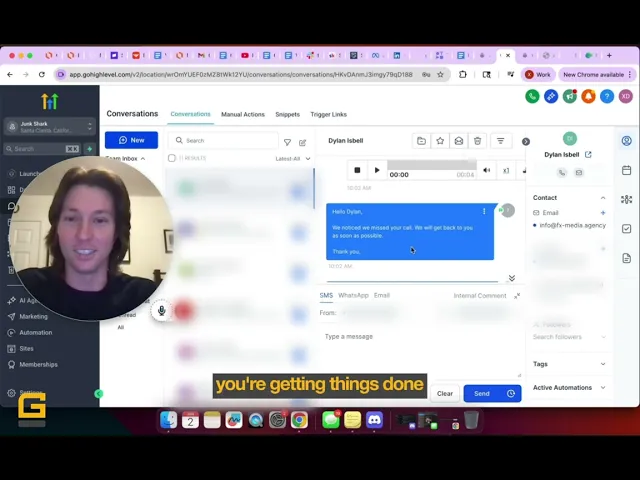Stop the audio recording playback
This screenshot has width=640, height=480.
coord(357,170)
